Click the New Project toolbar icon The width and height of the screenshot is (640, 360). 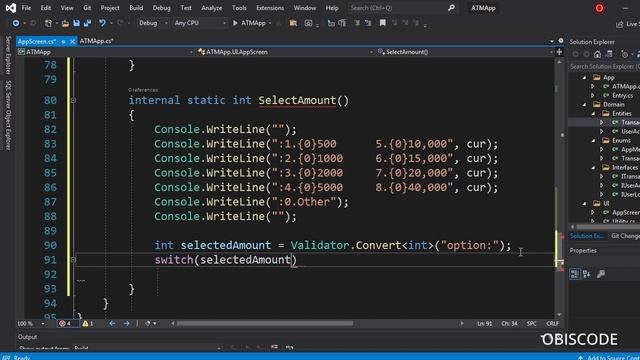coord(48,23)
